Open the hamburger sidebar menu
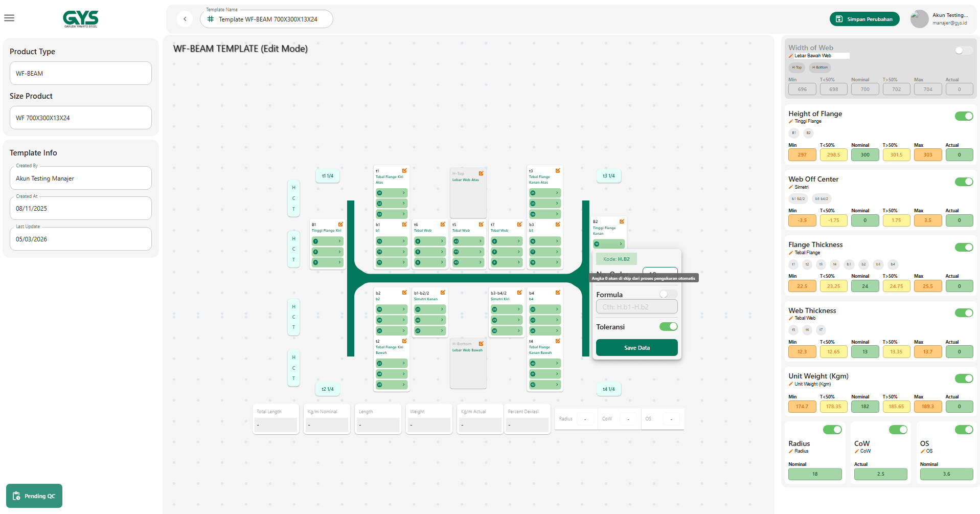980x514 pixels. (x=9, y=18)
